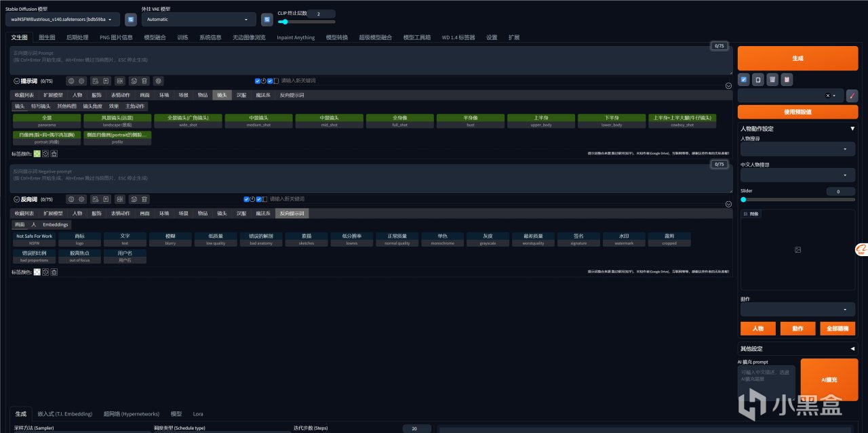Add the panorama 全景 tag
The image size is (868, 433).
(47, 121)
